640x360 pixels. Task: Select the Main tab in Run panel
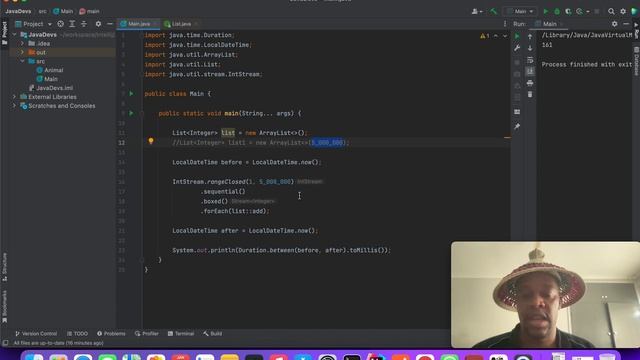coord(549,24)
